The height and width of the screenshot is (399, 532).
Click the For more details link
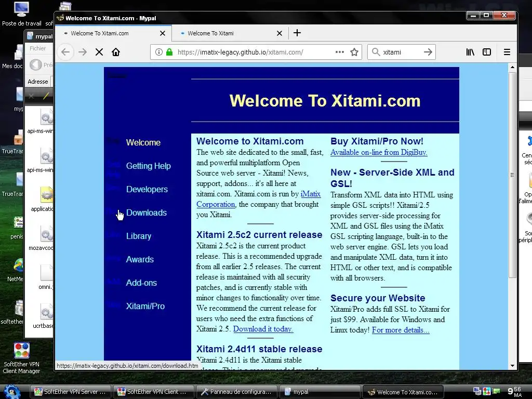(x=401, y=330)
